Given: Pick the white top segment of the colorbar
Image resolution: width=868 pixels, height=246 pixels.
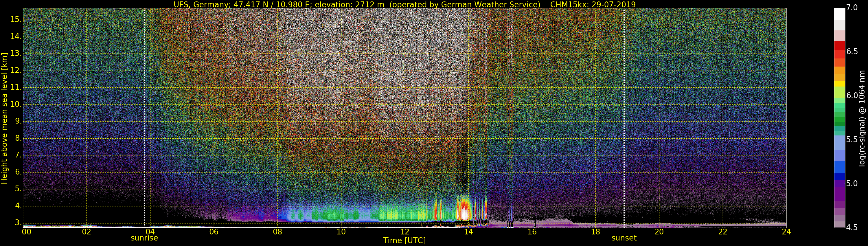Looking at the screenshot, I should [839, 14].
